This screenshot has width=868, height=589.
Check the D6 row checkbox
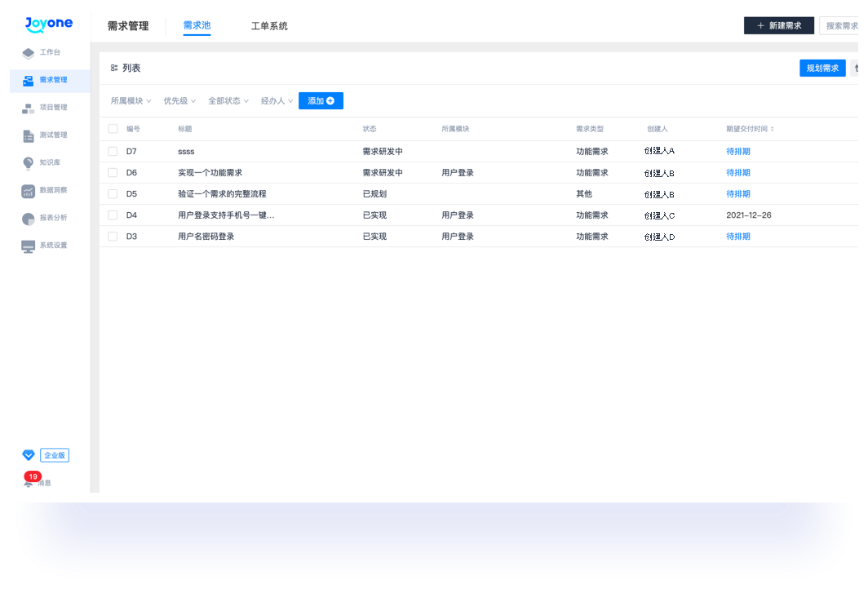click(x=113, y=173)
